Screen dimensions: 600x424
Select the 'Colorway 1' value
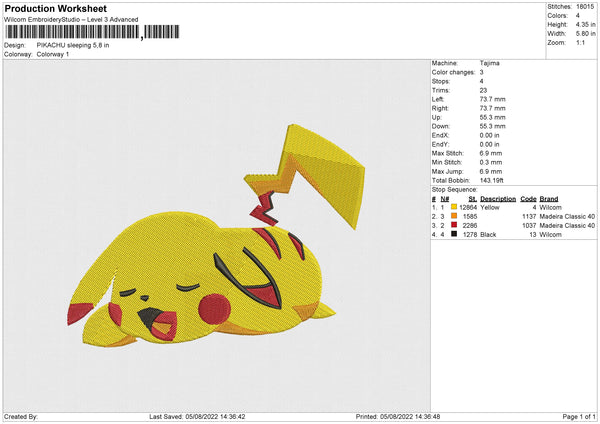coord(53,54)
